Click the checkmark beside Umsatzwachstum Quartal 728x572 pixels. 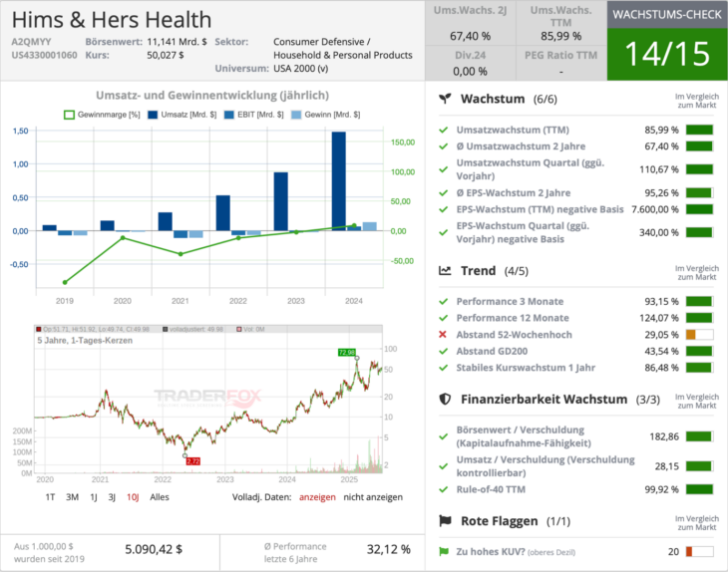pyautogui.click(x=444, y=169)
